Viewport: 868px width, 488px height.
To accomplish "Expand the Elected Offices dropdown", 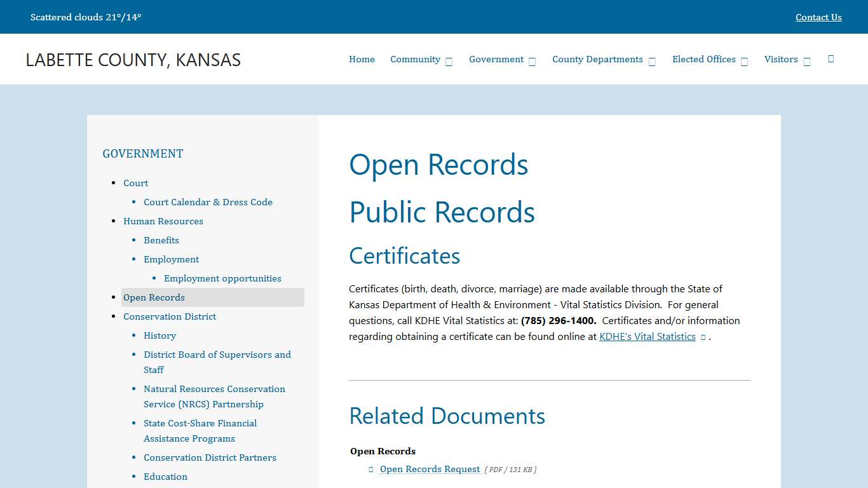I will pyautogui.click(x=703, y=59).
